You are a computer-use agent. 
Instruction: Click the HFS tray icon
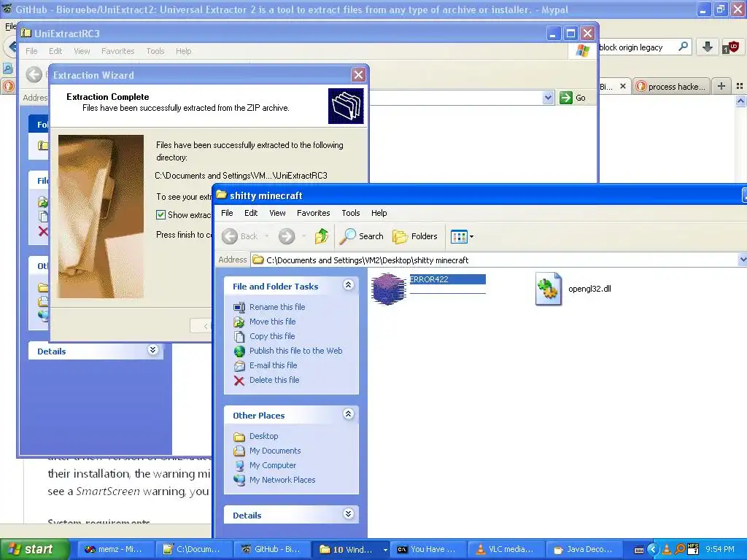click(x=693, y=550)
